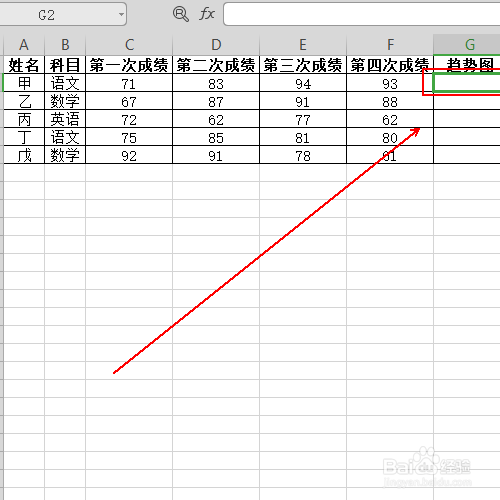Screen dimensions: 500x500
Task: Click score 77 in 丙 row
Action: (x=303, y=119)
